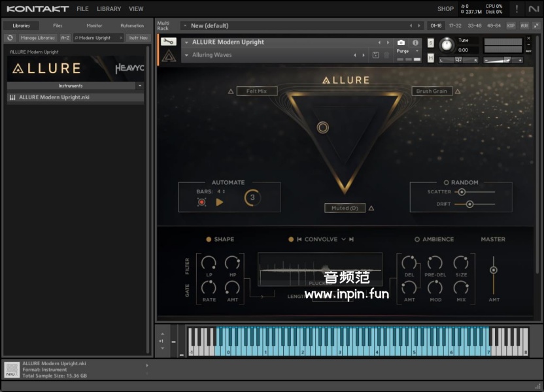Open the instrument info icon
The height and width of the screenshot is (392, 544).
(x=415, y=42)
